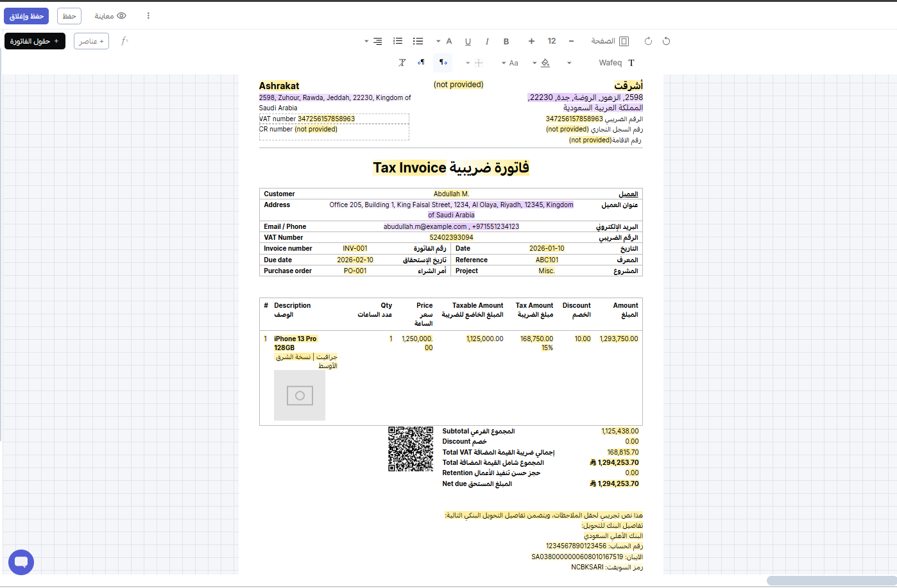The height and width of the screenshot is (588, 897).
Task: Click the 'Net due' label
Action: pyautogui.click(x=454, y=483)
